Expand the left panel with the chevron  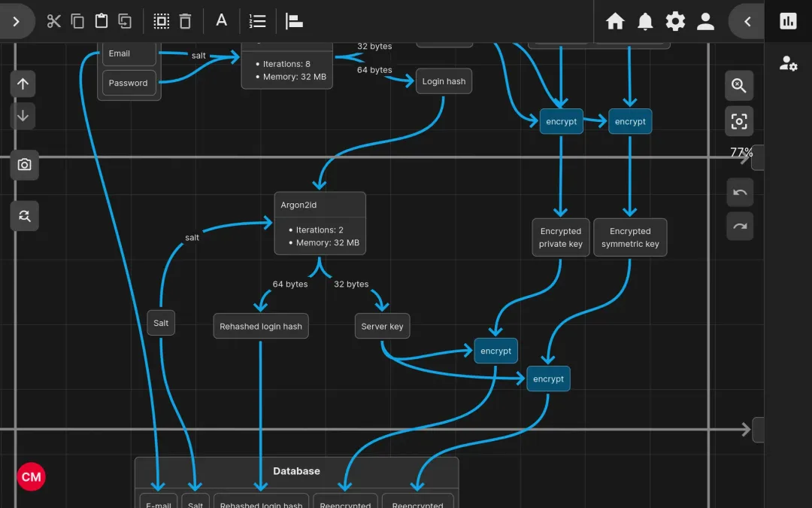click(x=16, y=21)
